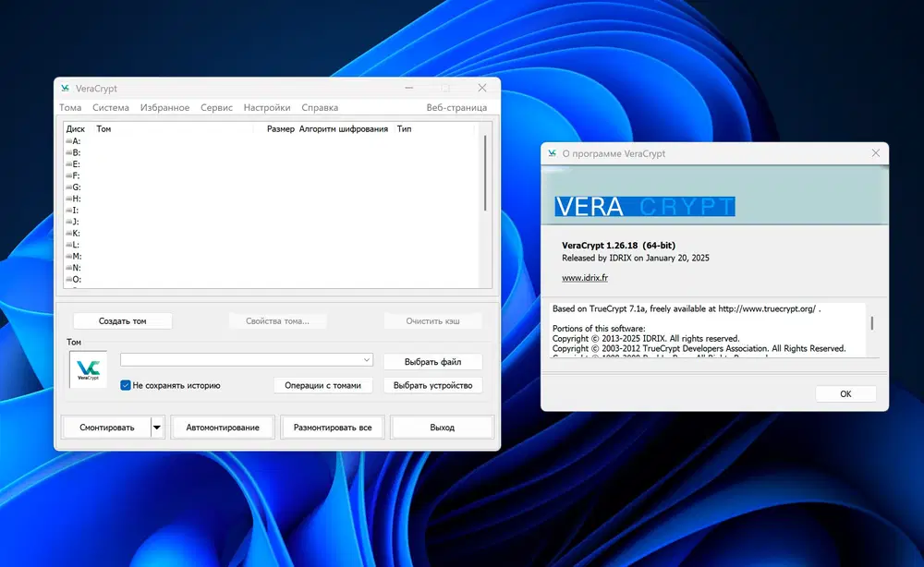Click the Смонтировать button

tap(106, 428)
